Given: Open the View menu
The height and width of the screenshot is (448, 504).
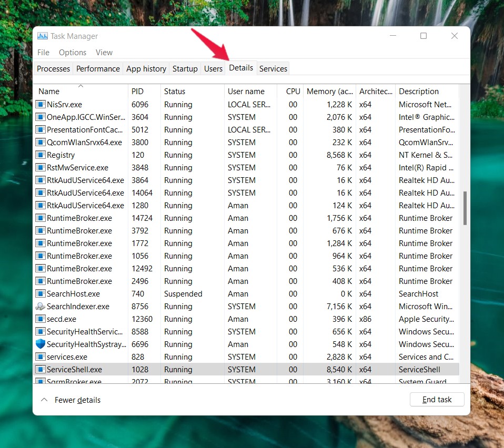Looking at the screenshot, I should (x=104, y=53).
